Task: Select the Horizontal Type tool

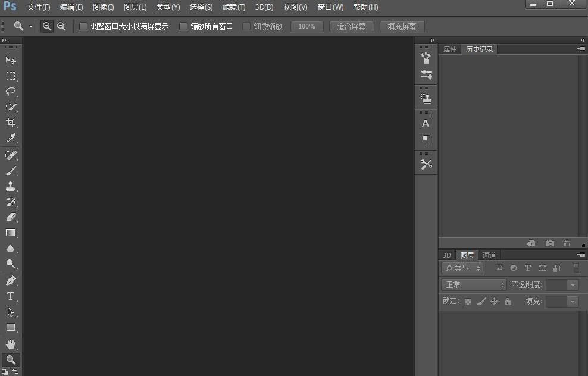Action: pyautogui.click(x=11, y=296)
